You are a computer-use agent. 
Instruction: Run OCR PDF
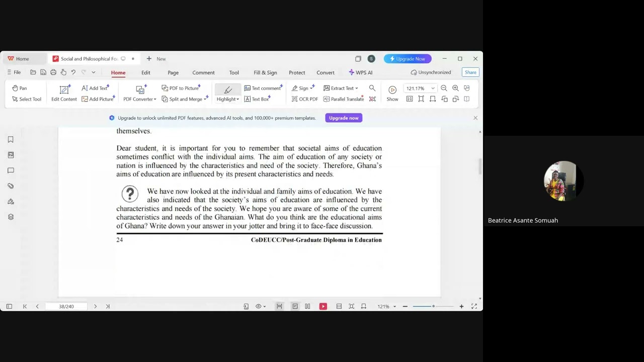pyautogui.click(x=305, y=99)
